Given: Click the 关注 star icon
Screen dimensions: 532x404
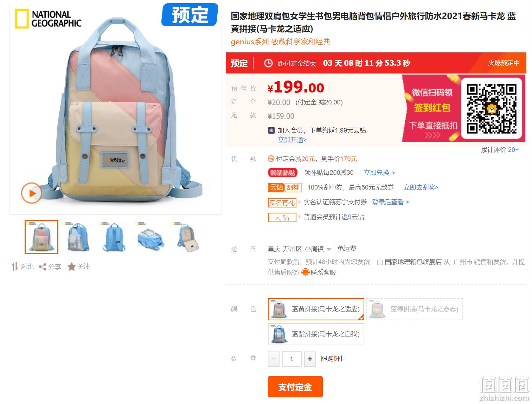Looking at the screenshot, I should tap(71, 267).
